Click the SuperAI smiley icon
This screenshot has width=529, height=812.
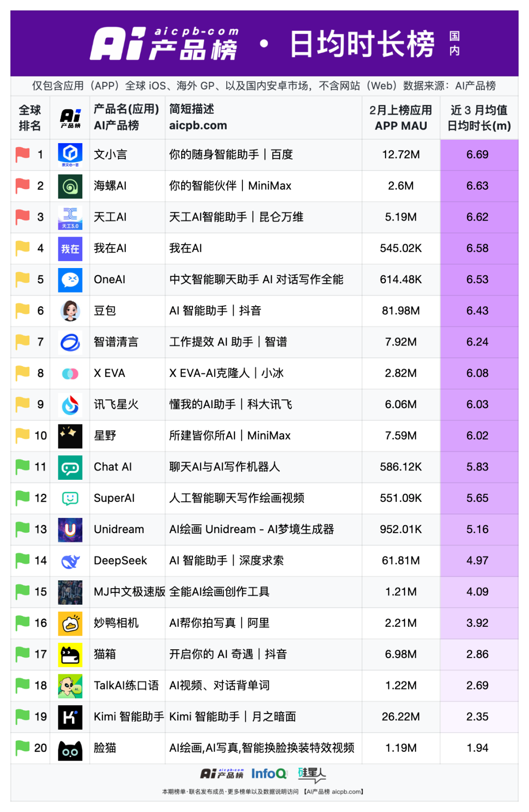click(70, 498)
